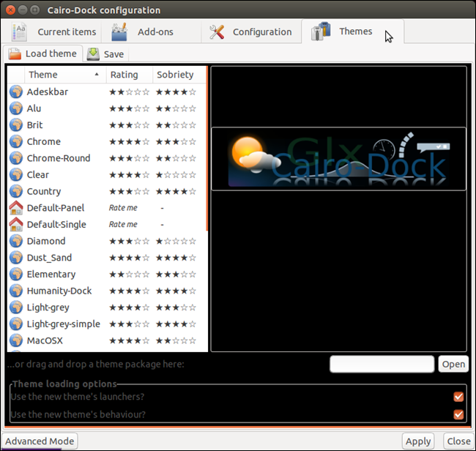Toggle Use the new theme's behaviour checkbox

(x=458, y=414)
